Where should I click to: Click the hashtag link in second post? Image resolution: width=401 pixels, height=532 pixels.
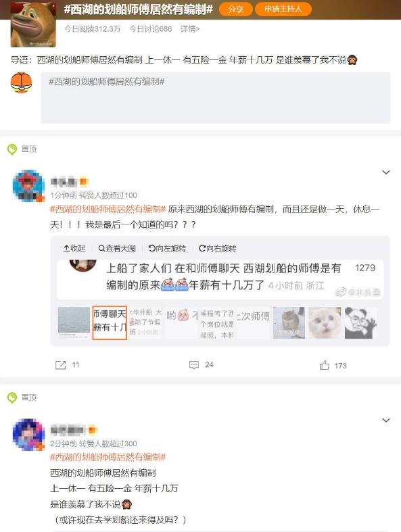(108, 457)
